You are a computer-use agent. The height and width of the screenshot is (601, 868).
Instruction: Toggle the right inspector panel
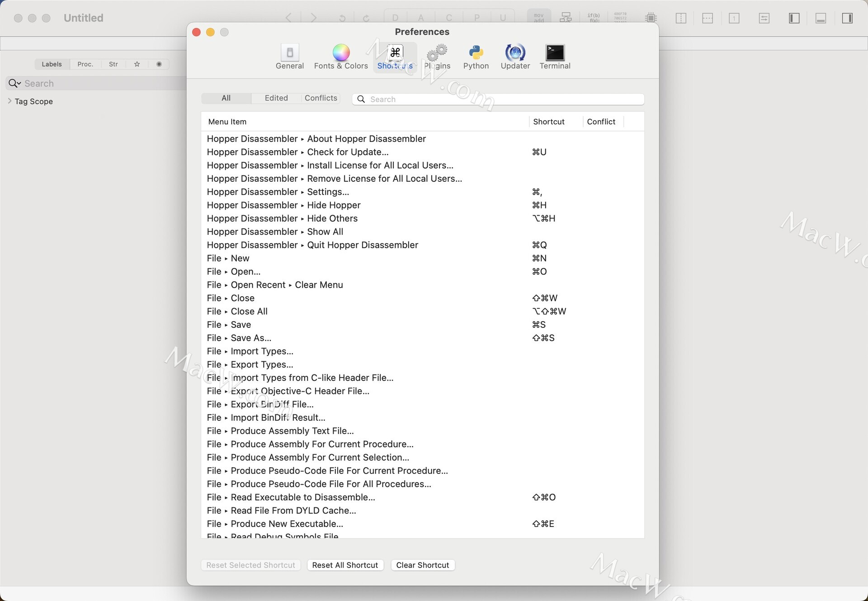[848, 18]
